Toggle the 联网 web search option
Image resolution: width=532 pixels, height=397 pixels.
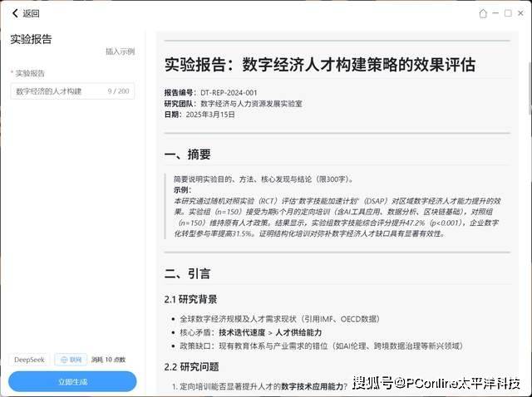[x=71, y=360]
